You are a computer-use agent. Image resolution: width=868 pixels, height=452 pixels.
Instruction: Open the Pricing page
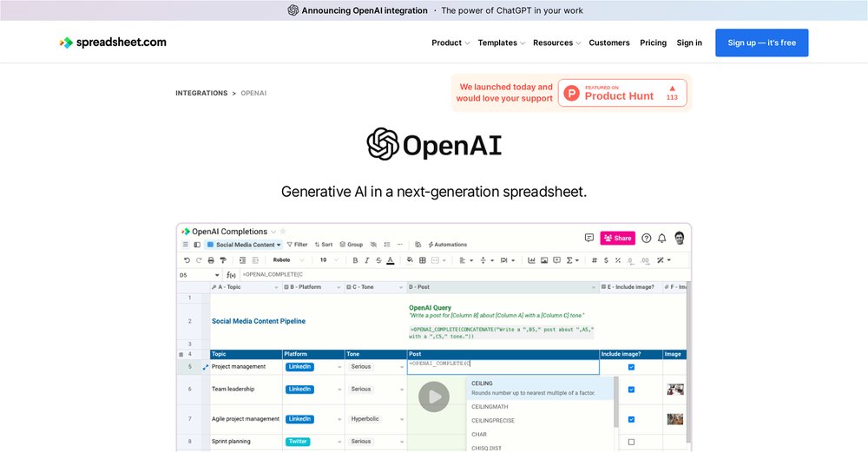click(653, 43)
